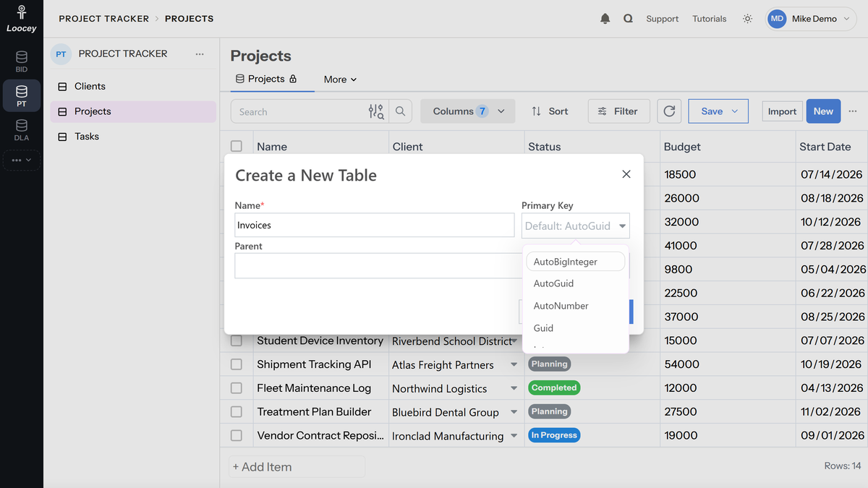Toggle the select-all header checkbox
The width and height of the screenshot is (868, 488).
pyautogui.click(x=237, y=146)
